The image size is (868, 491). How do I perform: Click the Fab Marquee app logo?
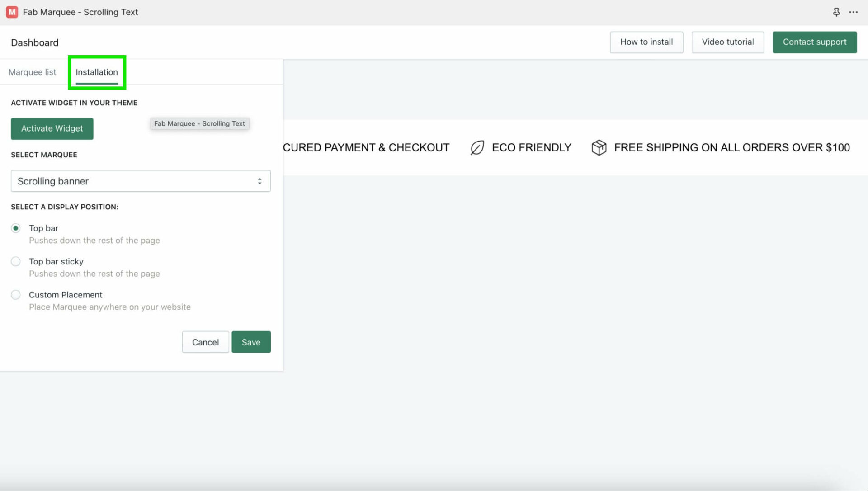coord(11,12)
